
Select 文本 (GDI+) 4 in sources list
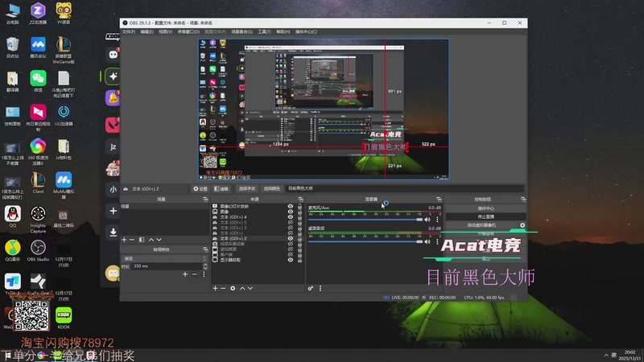pyautogui.click(x=233, y=217)
